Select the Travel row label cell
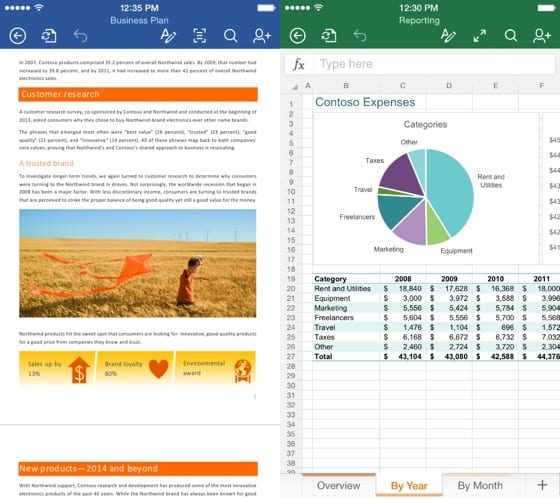 tap(346, 327)
